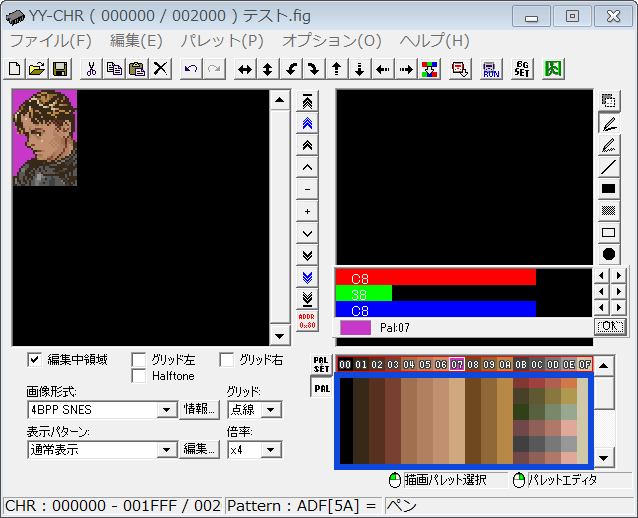This screenshot has width=638, height=518.
Task: Click the red ADDR 0x80 button
Action: [x=307, y=321]
